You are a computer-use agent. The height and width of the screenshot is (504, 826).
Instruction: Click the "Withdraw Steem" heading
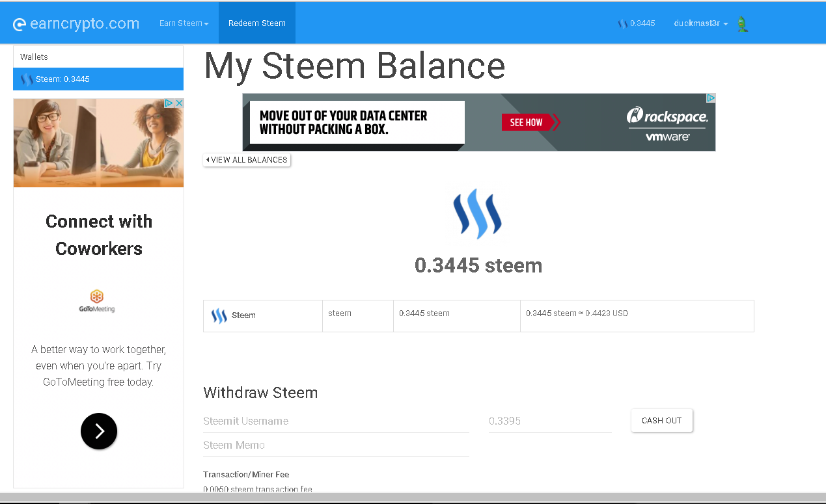coord(260,393)
